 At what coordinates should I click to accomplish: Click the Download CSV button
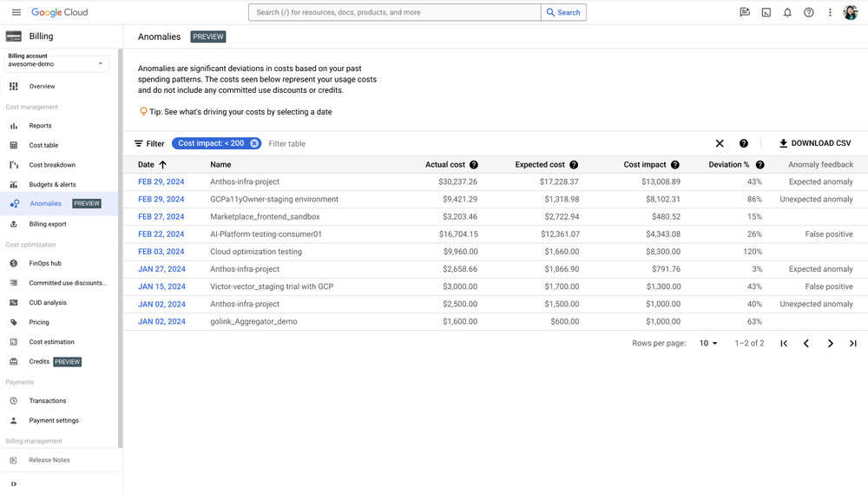(x=814, y=143)
